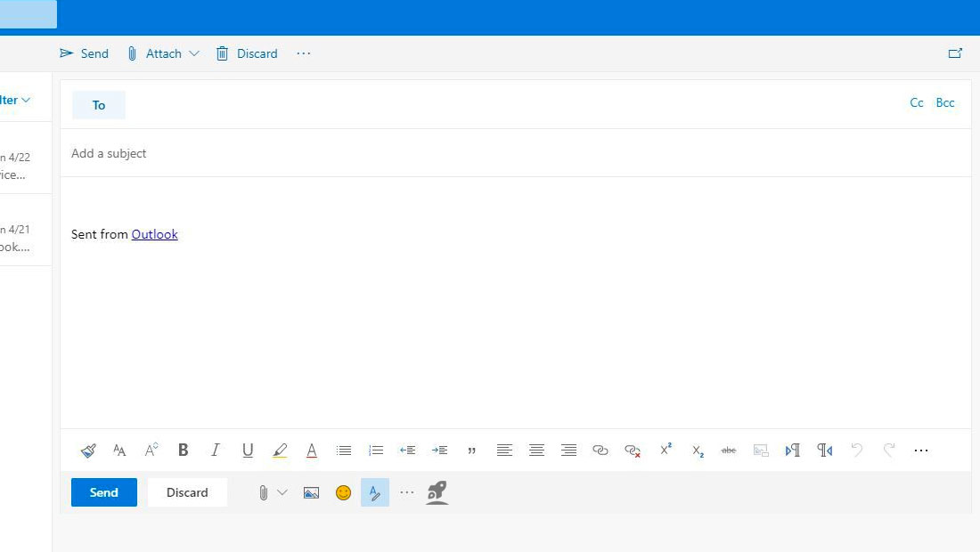Expand the bottom attach dropdown arrow
This screenshot has width=980, height=552.
(x=282, y=492)
